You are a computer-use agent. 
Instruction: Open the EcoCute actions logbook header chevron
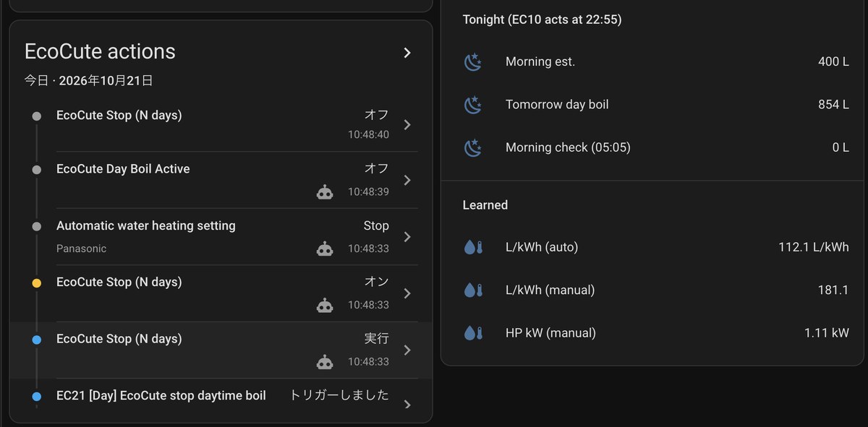[x=407, y=53]
